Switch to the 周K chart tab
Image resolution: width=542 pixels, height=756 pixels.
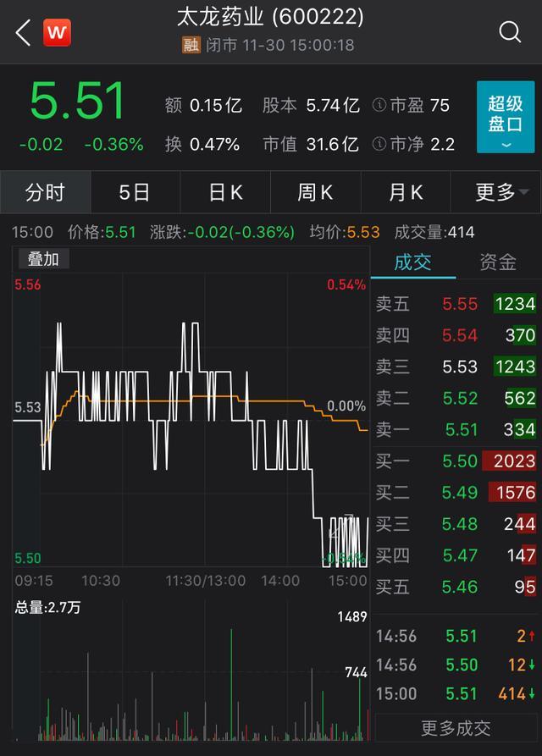315,192
